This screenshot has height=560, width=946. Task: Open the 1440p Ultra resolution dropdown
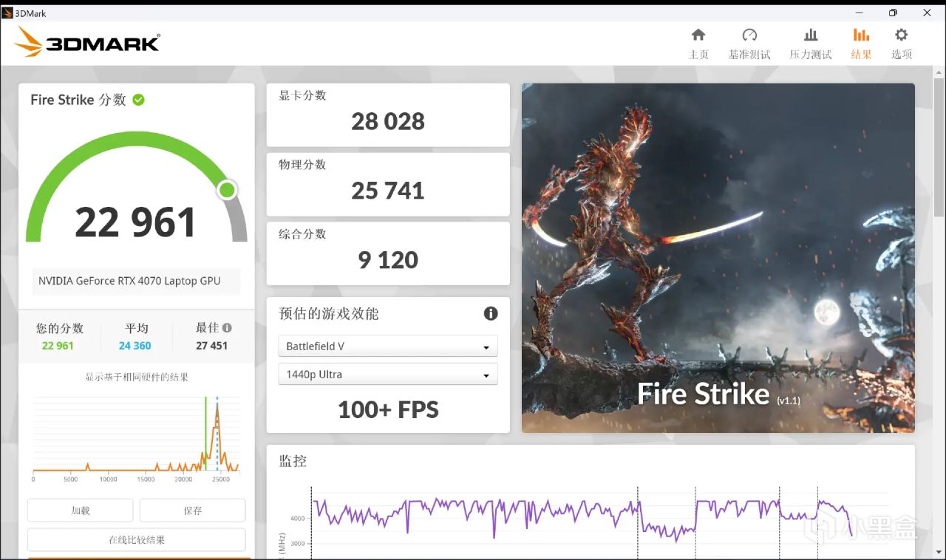pyautogui.click(x=388, y=375)
